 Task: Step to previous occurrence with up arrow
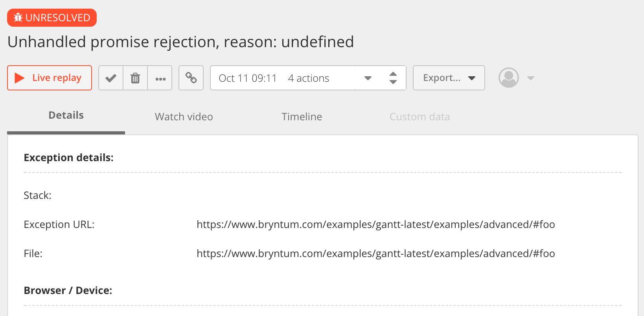[393, 73]
